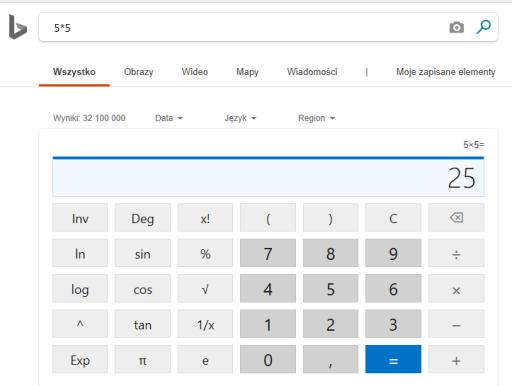Viewport: 512px width, 386px height.
Task: Click the calculator result display showing 25
Action: (x=268, y=178)
